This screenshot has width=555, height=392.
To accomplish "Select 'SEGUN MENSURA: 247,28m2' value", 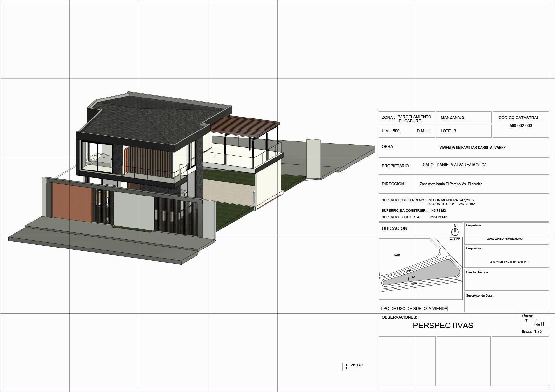I will [451, 200].
